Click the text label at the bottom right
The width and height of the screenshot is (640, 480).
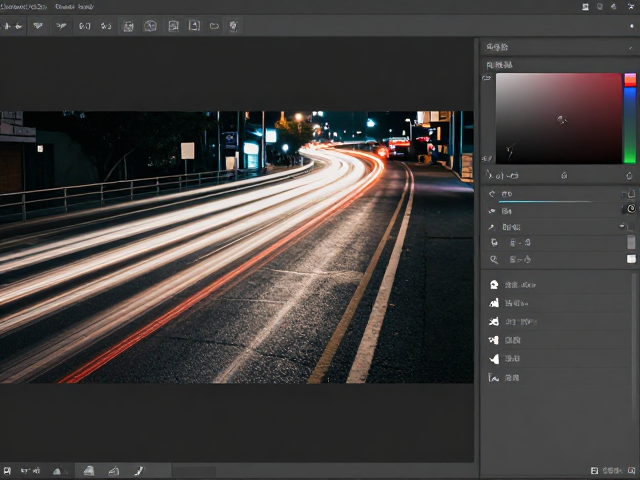[x=613, y=471]
